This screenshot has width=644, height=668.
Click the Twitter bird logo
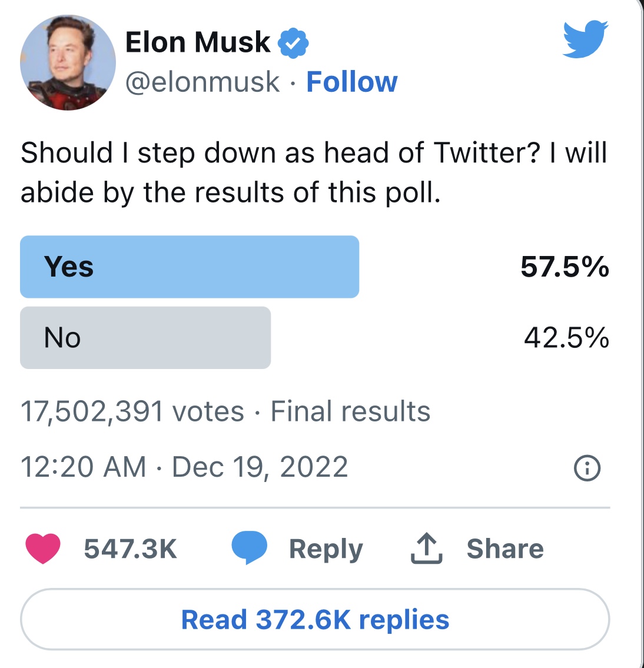(x=585, y=39)
